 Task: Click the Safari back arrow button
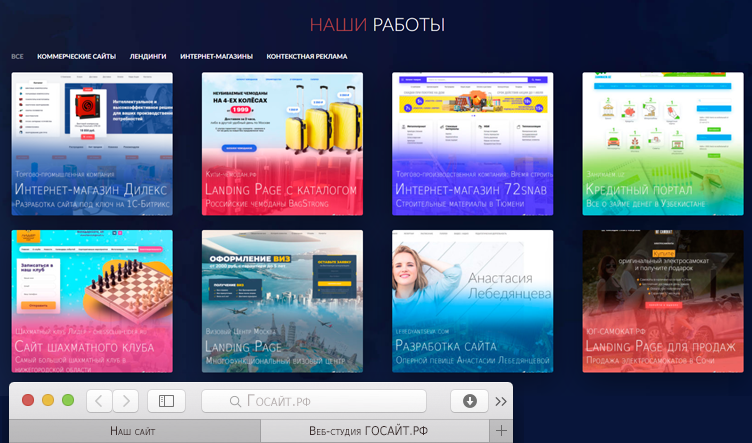(x=99, y=401)
